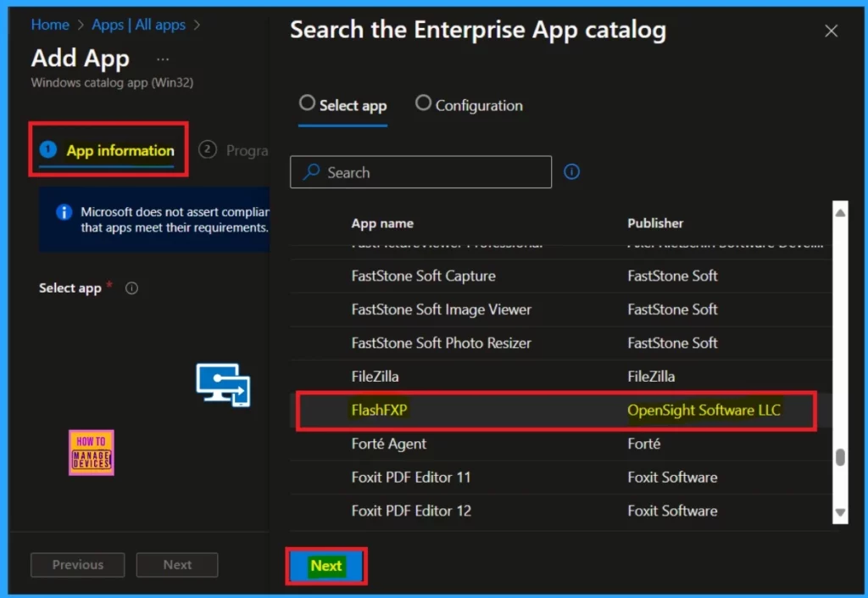Sort by App name column header
868x598 pixels.
[382, 223]
